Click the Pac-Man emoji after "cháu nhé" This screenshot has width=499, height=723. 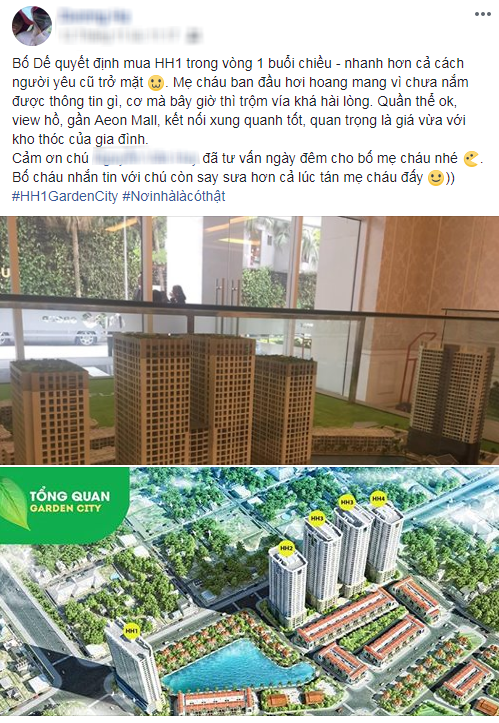[471, 159]
